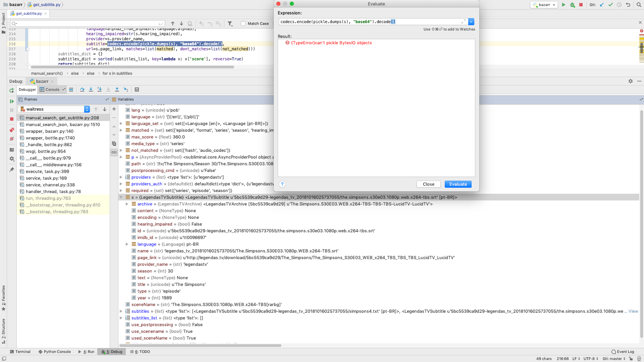Go to previous search occurrence arrow
The height and width of the screenshot is (362, 644).
click(173, 23)
